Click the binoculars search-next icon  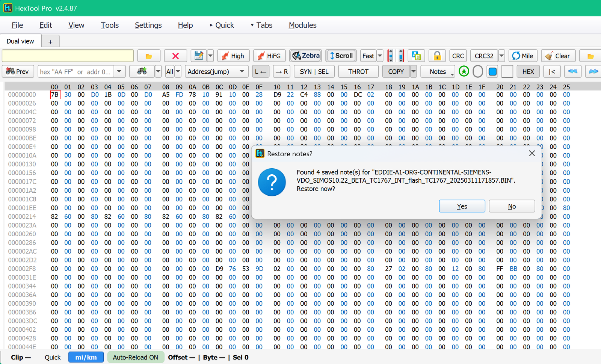tap(142, 71)
